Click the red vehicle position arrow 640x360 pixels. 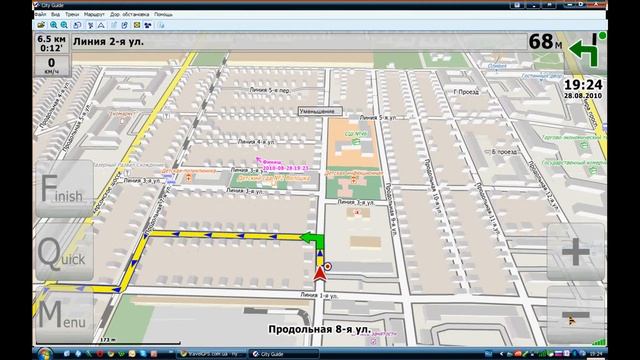pos(320,273)
